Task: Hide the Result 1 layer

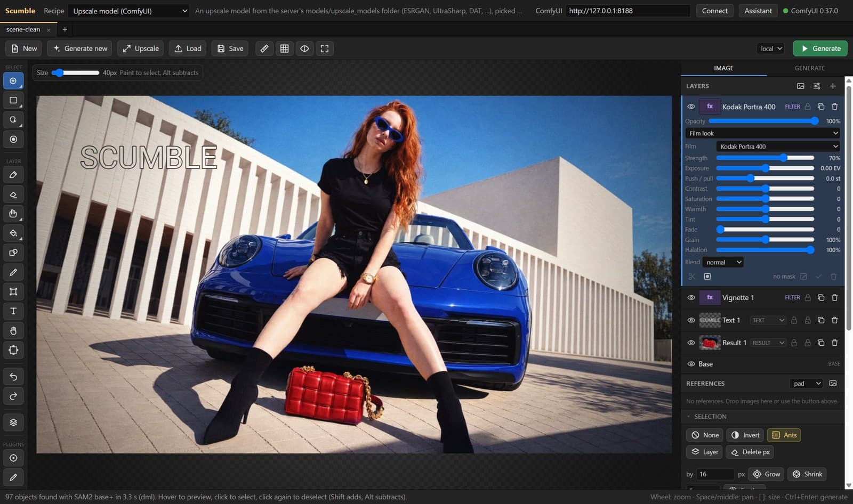Action: [691, 343]
